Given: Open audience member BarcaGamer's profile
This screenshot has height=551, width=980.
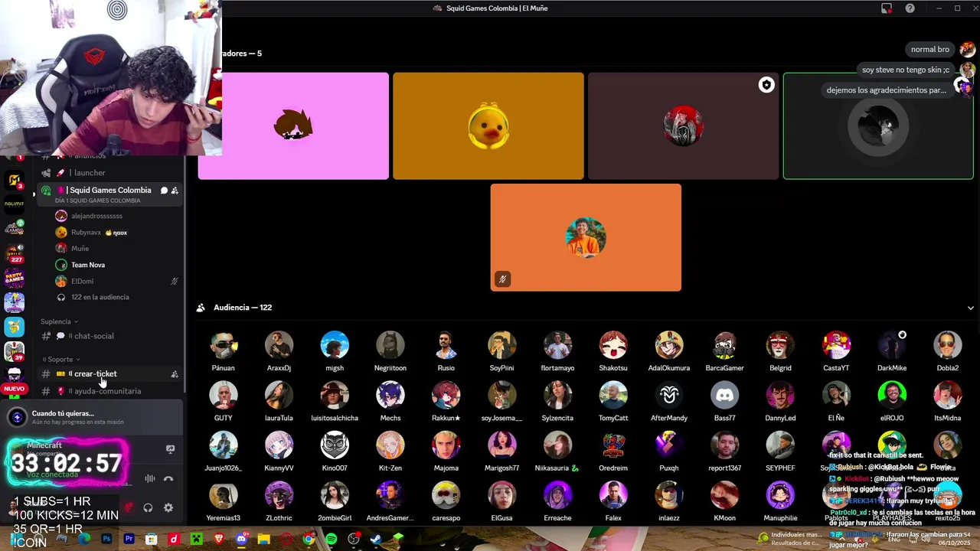Looking at the screenshot, I should click(724, 352).
